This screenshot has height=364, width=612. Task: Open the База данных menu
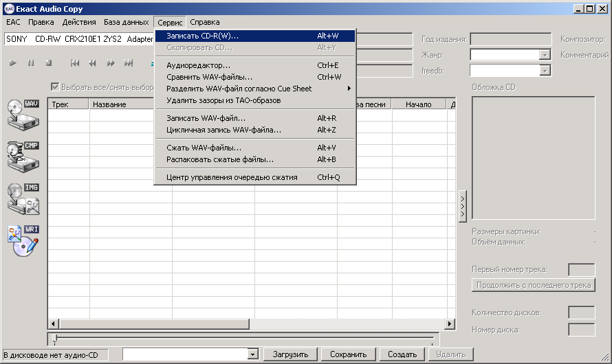tap(126, 22)
